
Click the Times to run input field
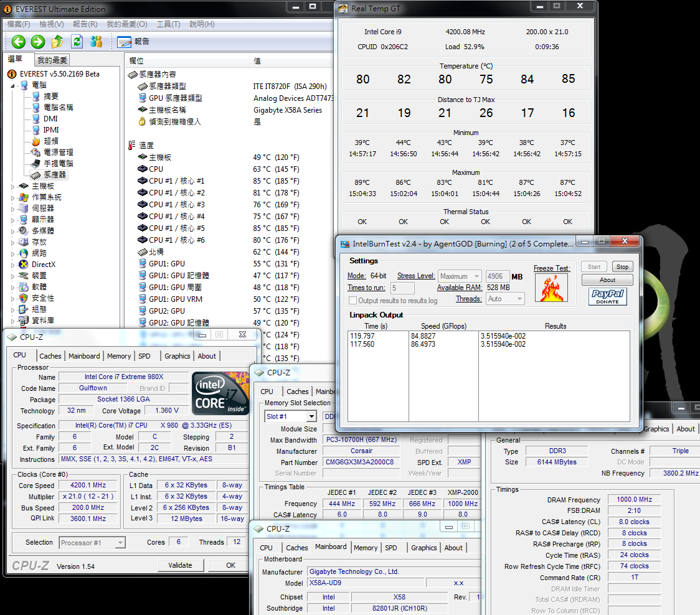402,288
